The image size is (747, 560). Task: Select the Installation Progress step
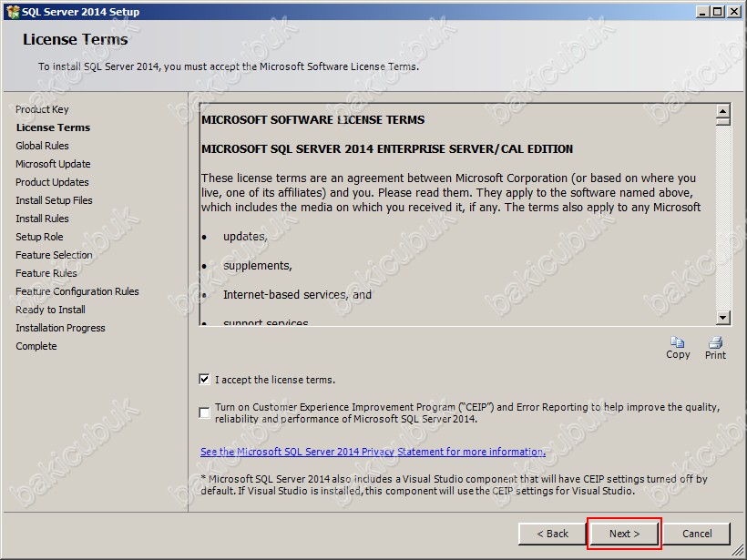(x=60, y=328)
